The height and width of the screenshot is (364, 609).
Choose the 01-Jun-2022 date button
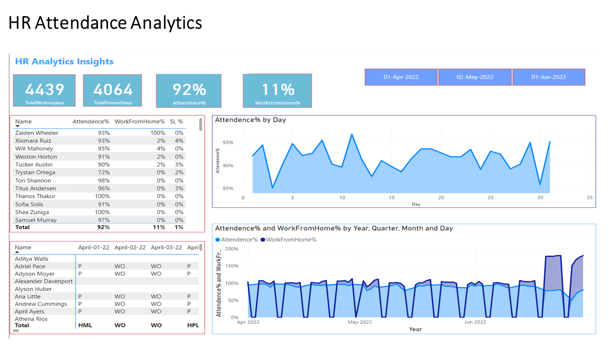click(x=548, y=77)
